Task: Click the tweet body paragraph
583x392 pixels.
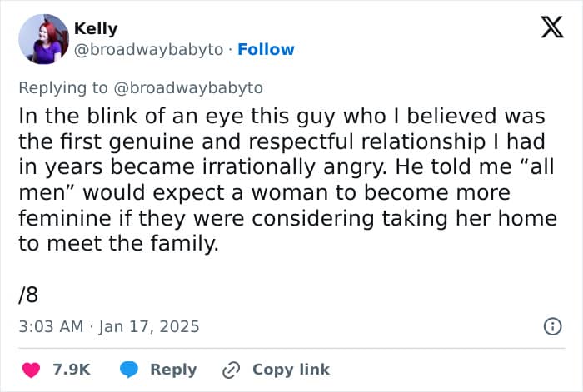Action: 288,180
